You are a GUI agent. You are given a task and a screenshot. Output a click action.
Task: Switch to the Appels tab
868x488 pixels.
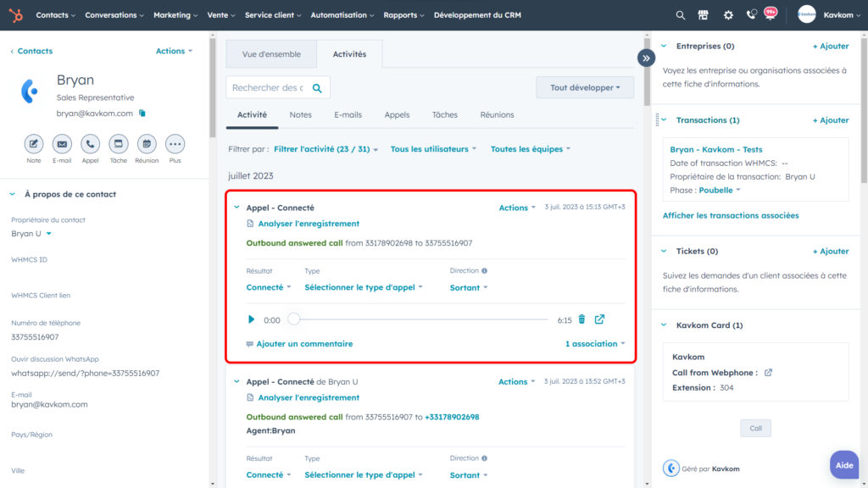(397, 114)
